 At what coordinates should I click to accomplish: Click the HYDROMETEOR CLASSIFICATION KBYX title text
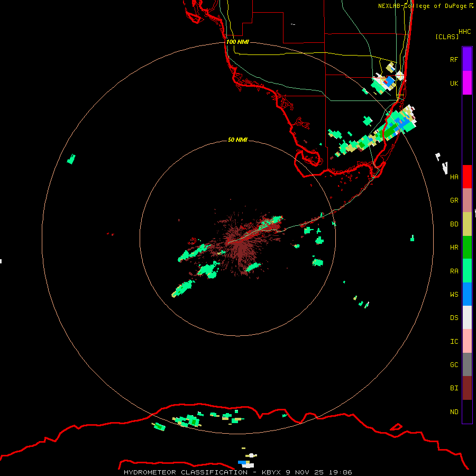pyautogui.click(x=237, y=472)
